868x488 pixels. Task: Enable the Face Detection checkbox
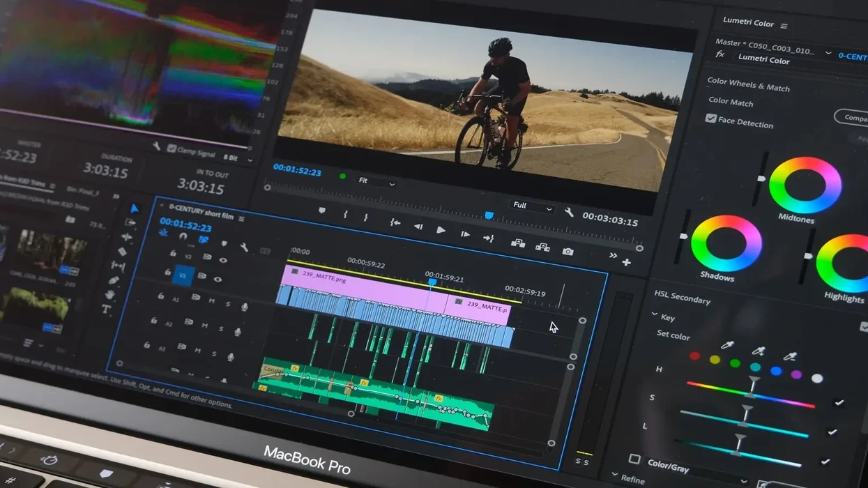coord(710,119)
